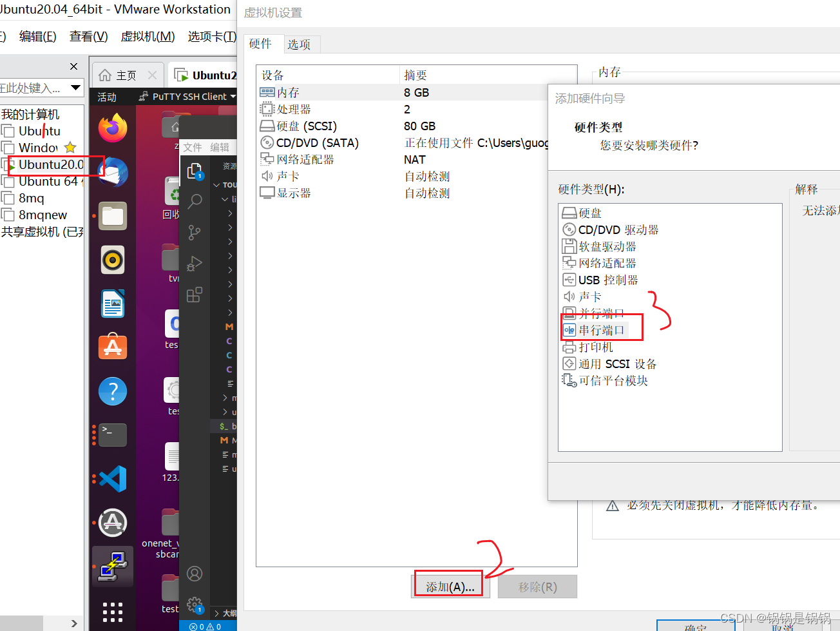This screenshot has width=840, height=631.
Task: Select 硬盘 (SCSI) device row
Action: click(416, 126)
